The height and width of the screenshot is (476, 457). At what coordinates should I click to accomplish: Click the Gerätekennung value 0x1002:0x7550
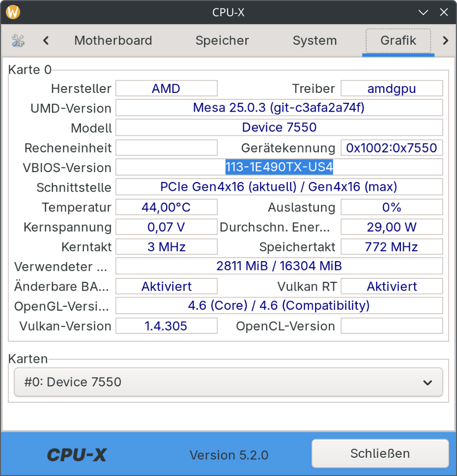point(392,148)
